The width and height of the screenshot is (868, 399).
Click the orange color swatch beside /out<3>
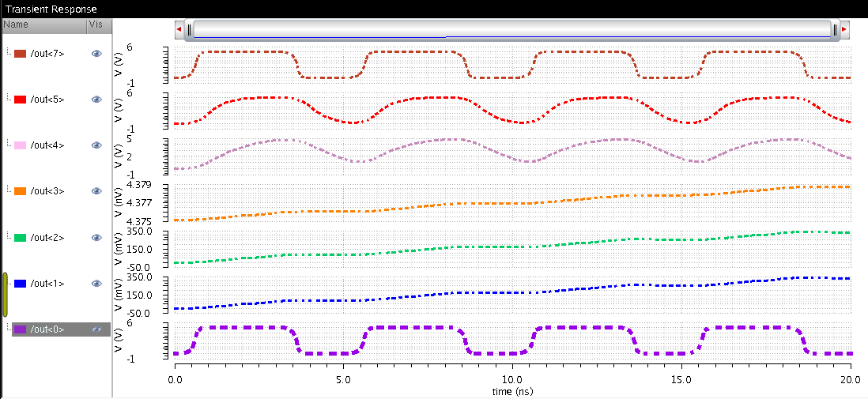(x=21, y=191)
